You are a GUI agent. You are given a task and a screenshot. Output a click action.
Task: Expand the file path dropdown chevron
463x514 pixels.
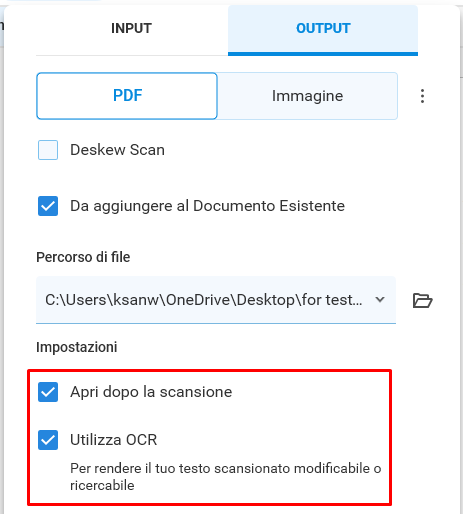[380, 299]
